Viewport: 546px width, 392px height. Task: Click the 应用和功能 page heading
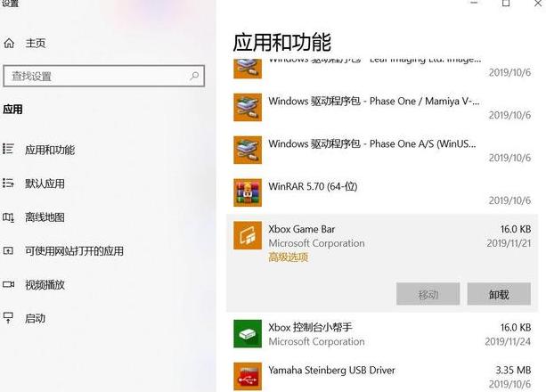[x=281, y=42]
